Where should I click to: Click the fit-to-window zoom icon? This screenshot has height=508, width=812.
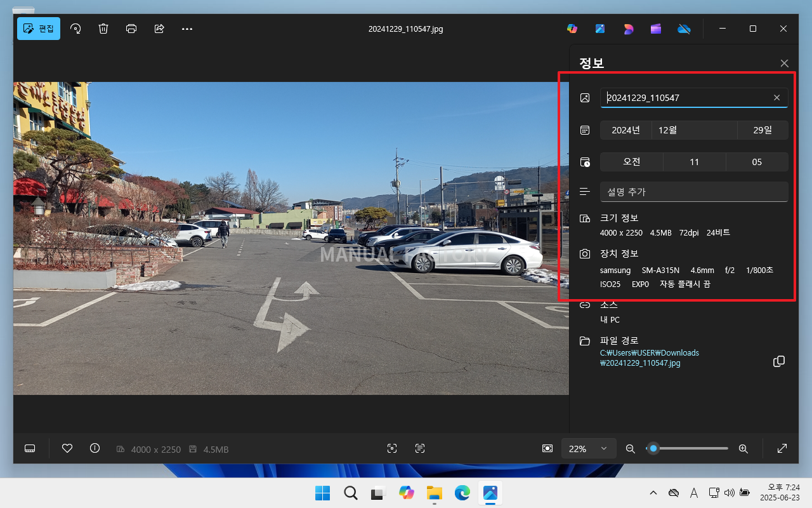click(547, 448)
